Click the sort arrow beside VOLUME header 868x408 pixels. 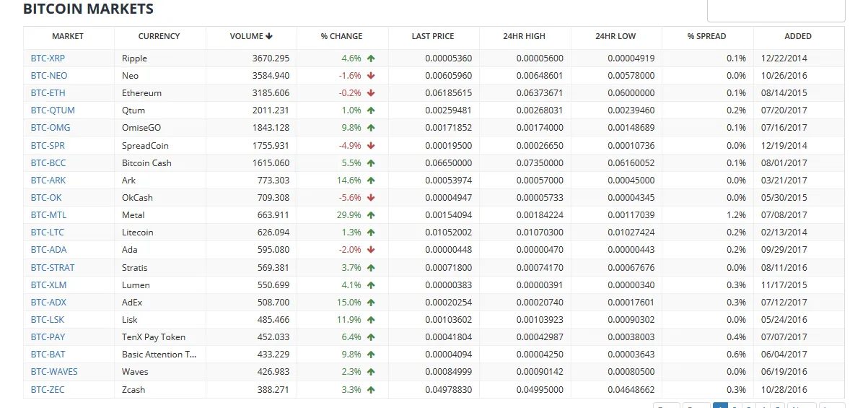pos(269,36)
